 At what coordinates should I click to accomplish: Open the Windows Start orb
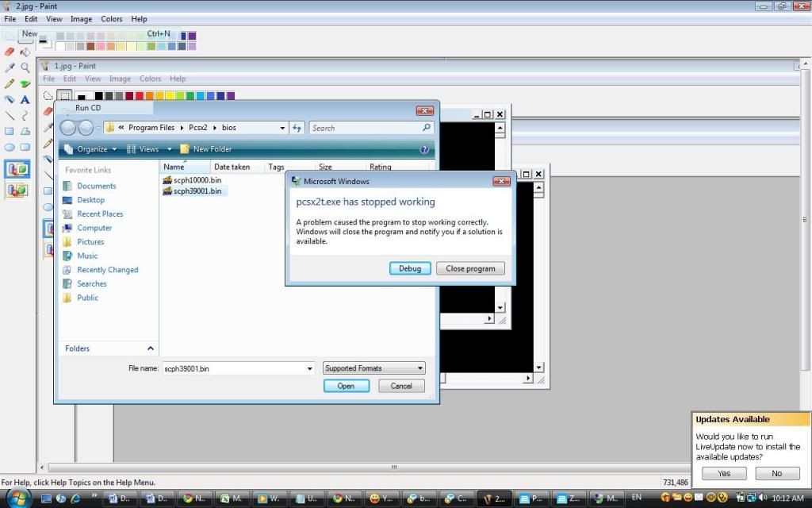(19, 498)
